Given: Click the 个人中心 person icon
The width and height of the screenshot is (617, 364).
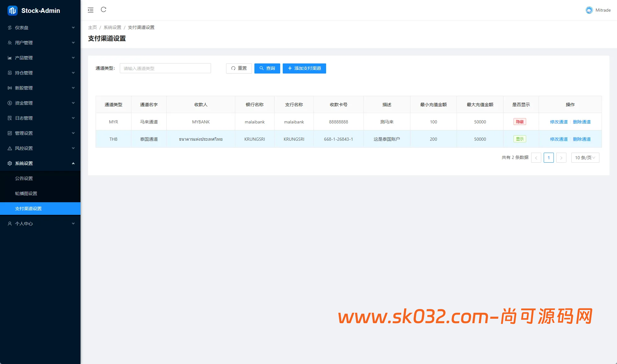Looking at the screenshot, I should pos(10,224).
